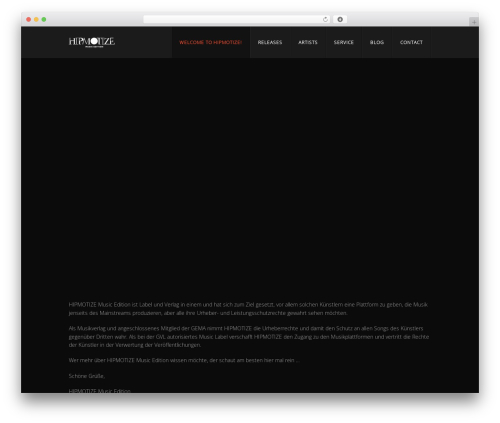The image size is (500, 423).
Task: Visit the Blog section
Action: click(377, 42)
